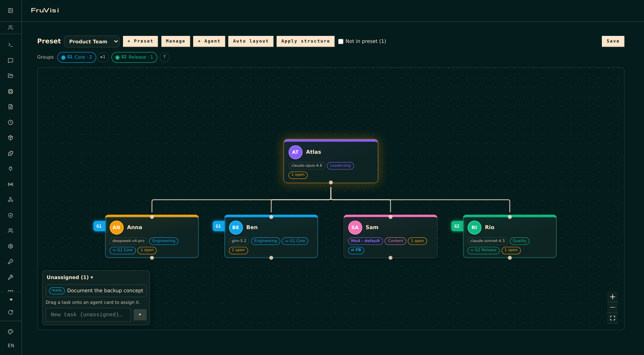Click the + Preset button

pos(140,41)
